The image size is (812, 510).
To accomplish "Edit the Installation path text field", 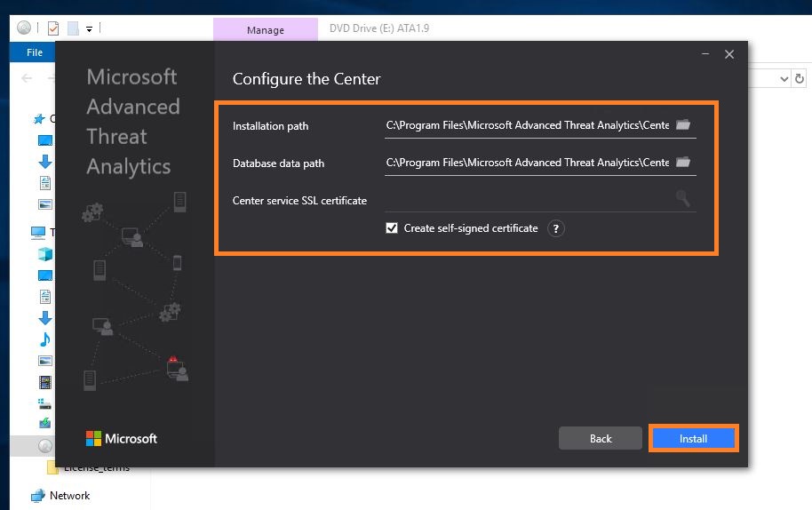I will [x=527, y=125].
